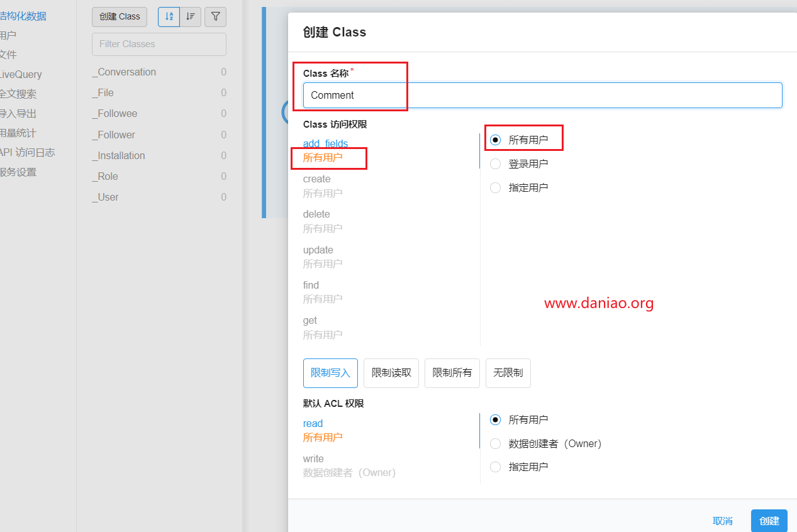Select 指定用户 radio under class permissions

coord(496,188)
